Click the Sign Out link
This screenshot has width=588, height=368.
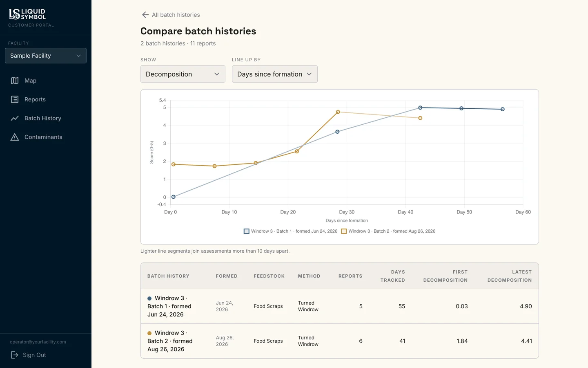point(28,355)
